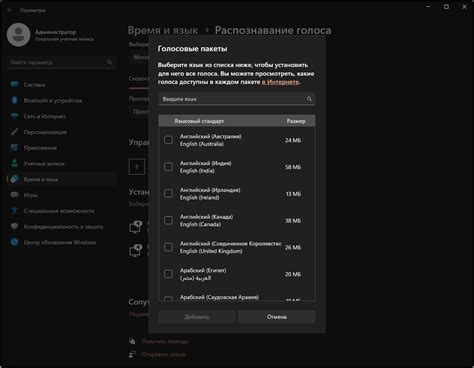Open Bluetooth и устройства in the sidebar
474x368 pixels.
(62, 100)
